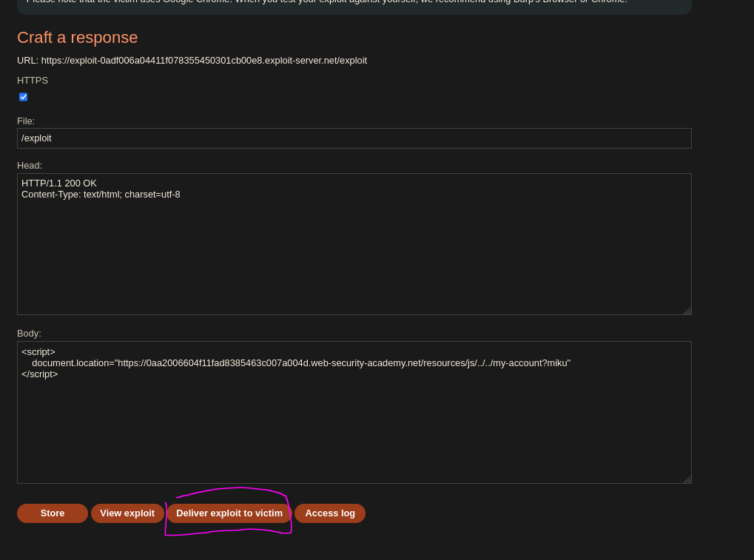The width and height of the screenshot is (754, 560).
Task: Click the 'Head:' label
Action: [30, 166]
